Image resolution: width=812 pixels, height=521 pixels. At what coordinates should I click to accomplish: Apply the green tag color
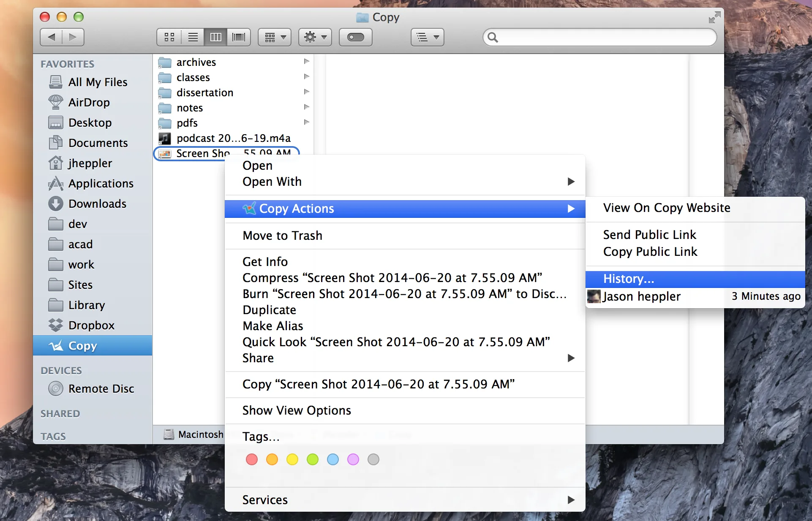[313, 459]
